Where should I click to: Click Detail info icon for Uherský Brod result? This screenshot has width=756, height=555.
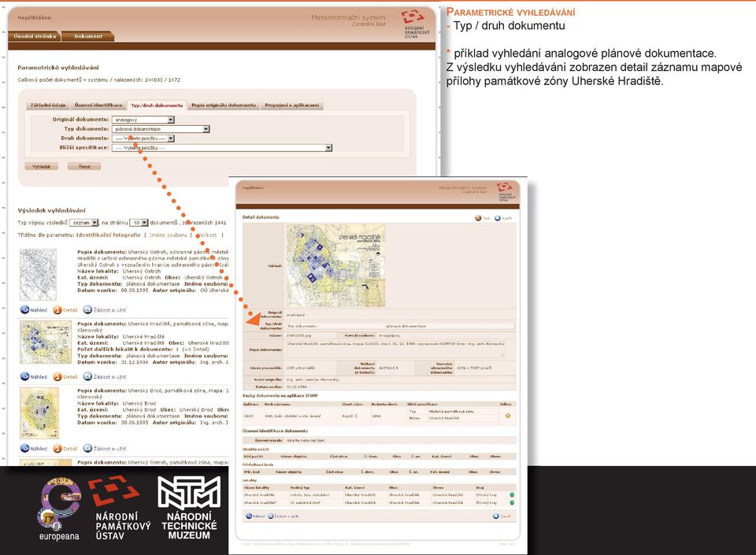(x=57, y=448)
